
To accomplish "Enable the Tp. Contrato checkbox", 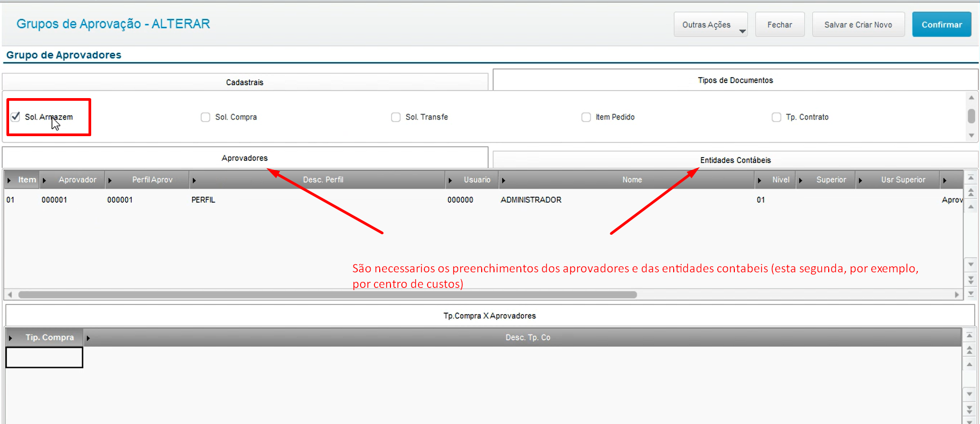I will click(x=776, y=117).
